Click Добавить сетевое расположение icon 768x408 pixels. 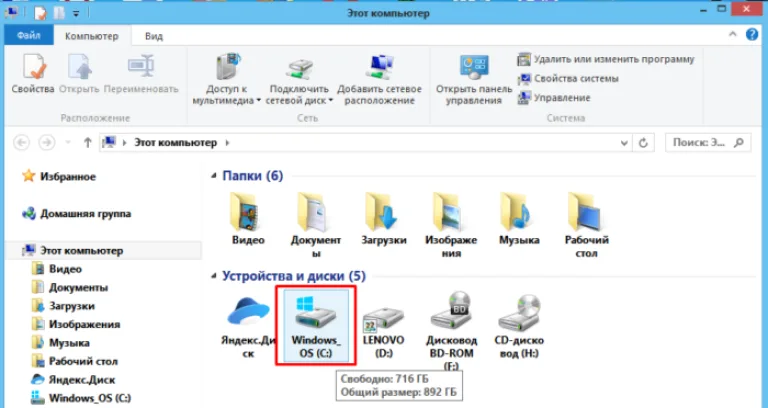[x=379, y=79]
